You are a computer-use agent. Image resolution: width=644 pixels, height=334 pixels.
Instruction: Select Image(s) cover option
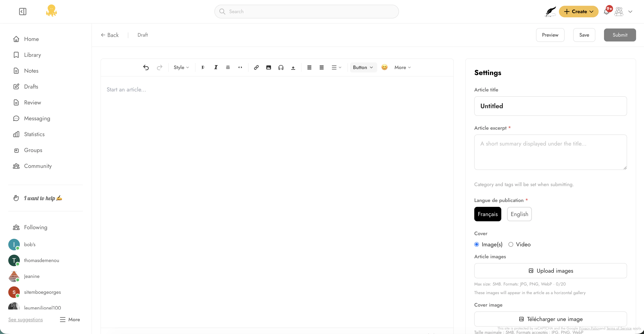click(x=476, y=244)
